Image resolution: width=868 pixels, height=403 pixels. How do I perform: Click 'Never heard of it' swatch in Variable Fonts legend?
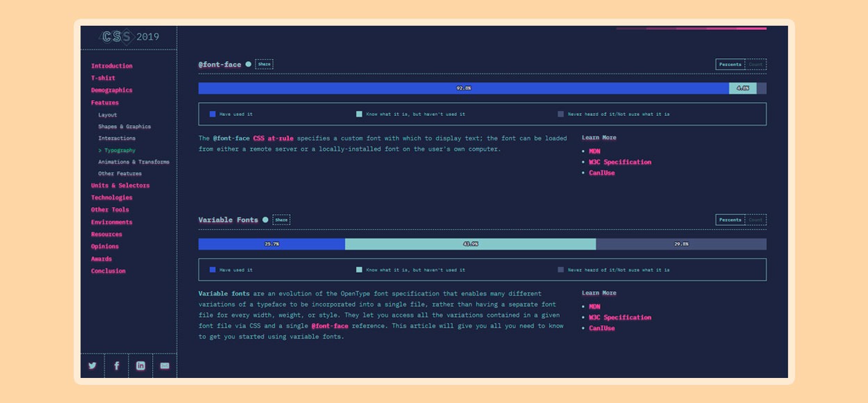coord(560,270)
